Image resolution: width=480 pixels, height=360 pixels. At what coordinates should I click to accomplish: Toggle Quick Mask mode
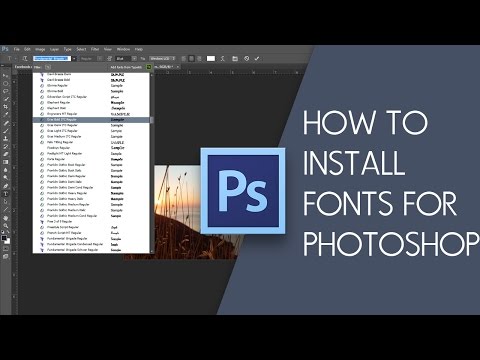(x=6, y=249)
